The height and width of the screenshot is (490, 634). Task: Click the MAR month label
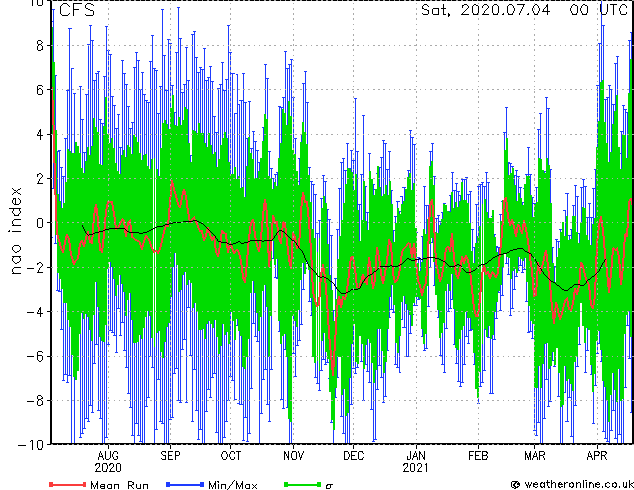coord(535,456)
